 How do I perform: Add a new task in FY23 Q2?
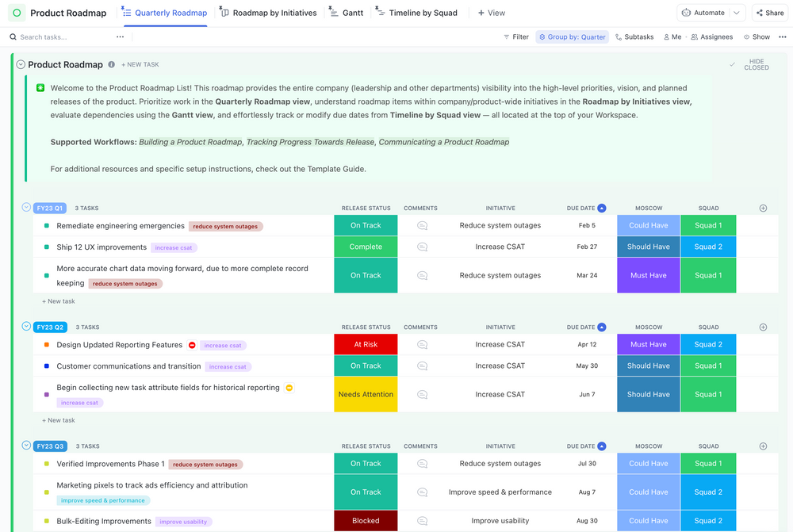click(x=58, y=420)
